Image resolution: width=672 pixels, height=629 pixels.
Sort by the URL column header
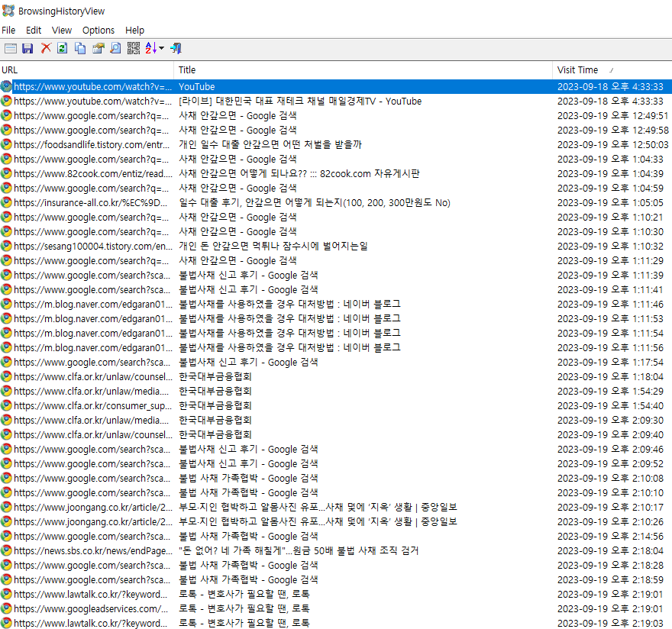tap(86, 69)
